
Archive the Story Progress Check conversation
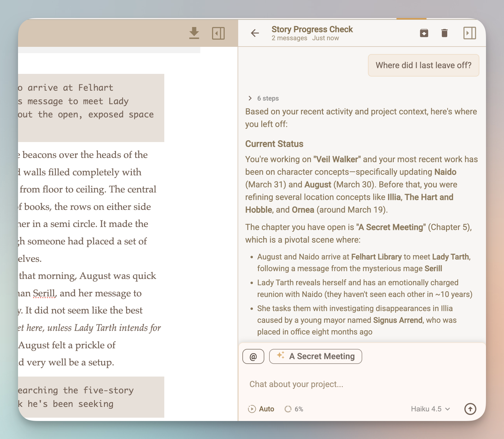[424, 33]
